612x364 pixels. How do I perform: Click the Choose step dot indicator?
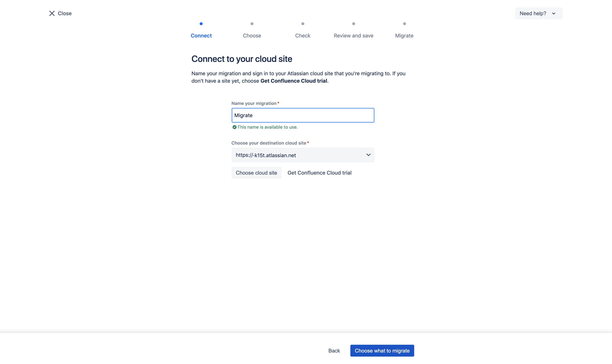coord(252,24)
